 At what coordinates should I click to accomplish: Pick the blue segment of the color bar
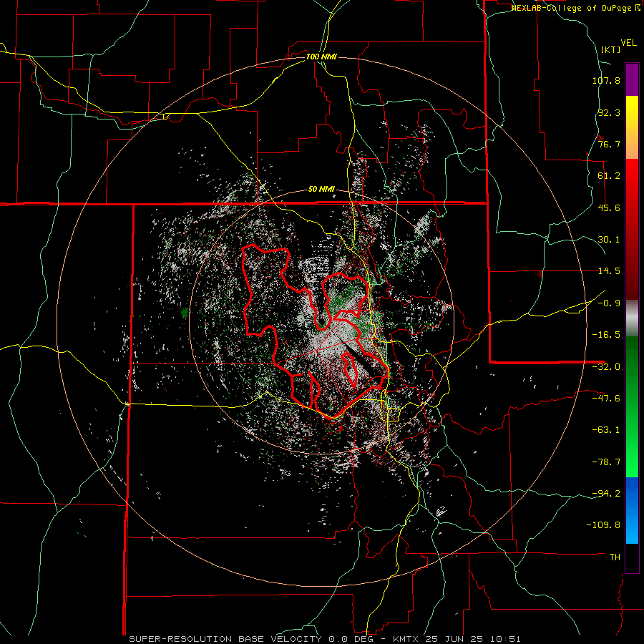click(632, 510)
